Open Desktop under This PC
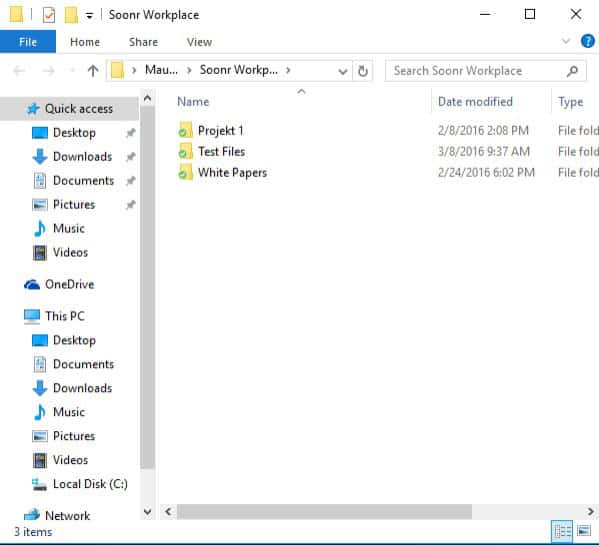The width and height of the screenshot is (599, 545). [x=74, y=340]
